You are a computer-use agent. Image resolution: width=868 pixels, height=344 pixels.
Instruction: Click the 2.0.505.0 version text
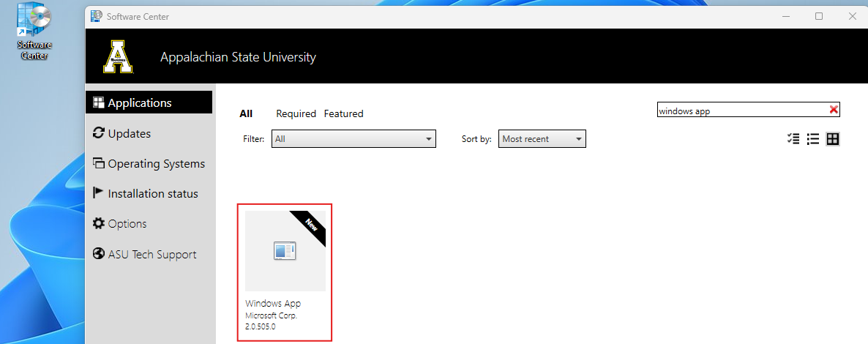tap(260, 326)
